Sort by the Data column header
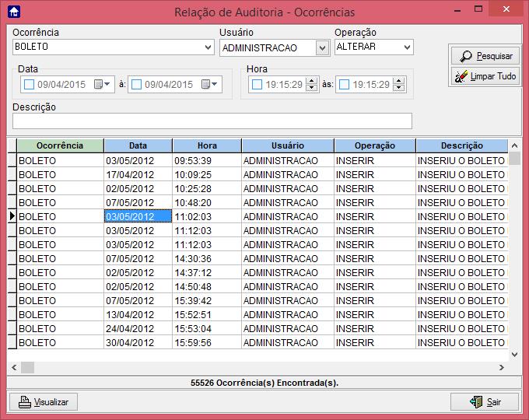 coord(138,145)
